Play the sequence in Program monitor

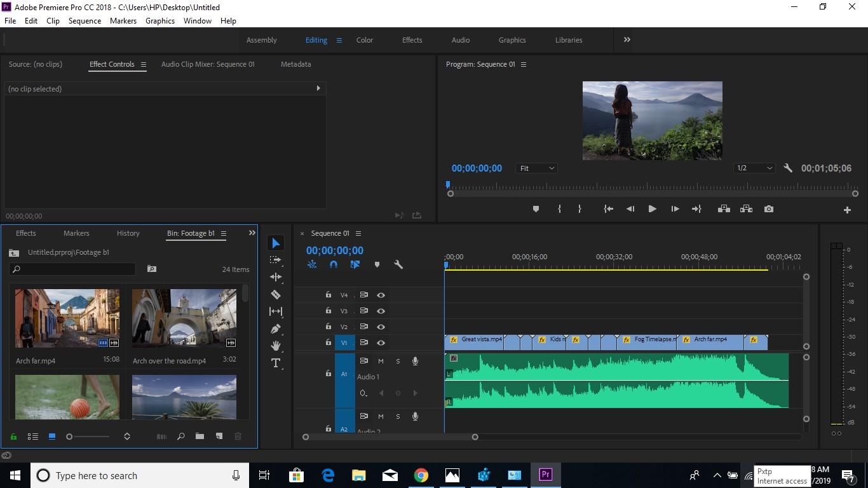(x=652, y=209)
